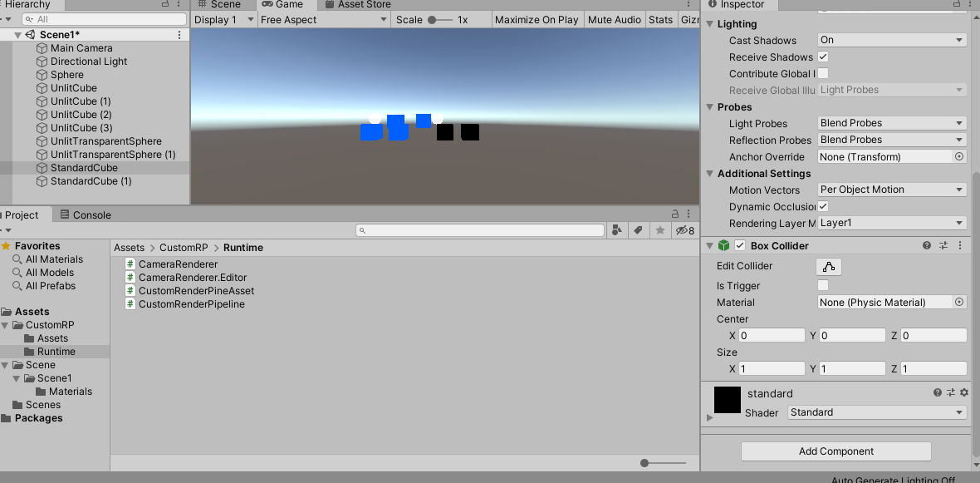The image size is (980, 483).
Task: Open Box Collider preset selector icon
Action: [x=943, y=246]
